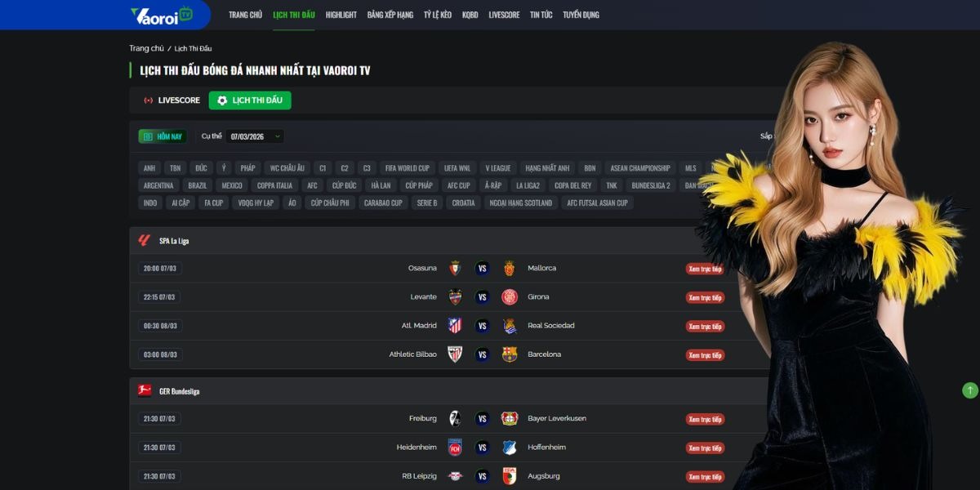The height and width of the screenshot is (490, 980).
Task: Select the La Liga league logo
Action: 145,240
